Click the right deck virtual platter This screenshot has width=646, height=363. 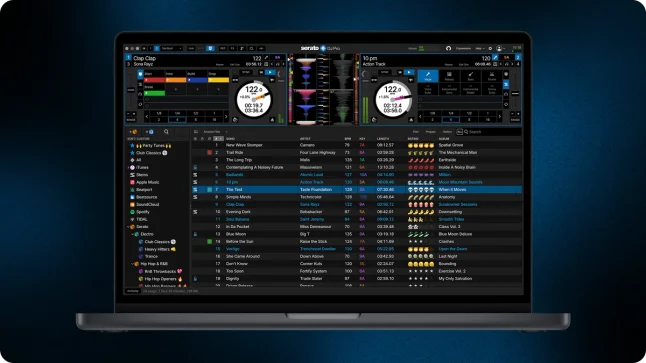[x=393, y=99]
